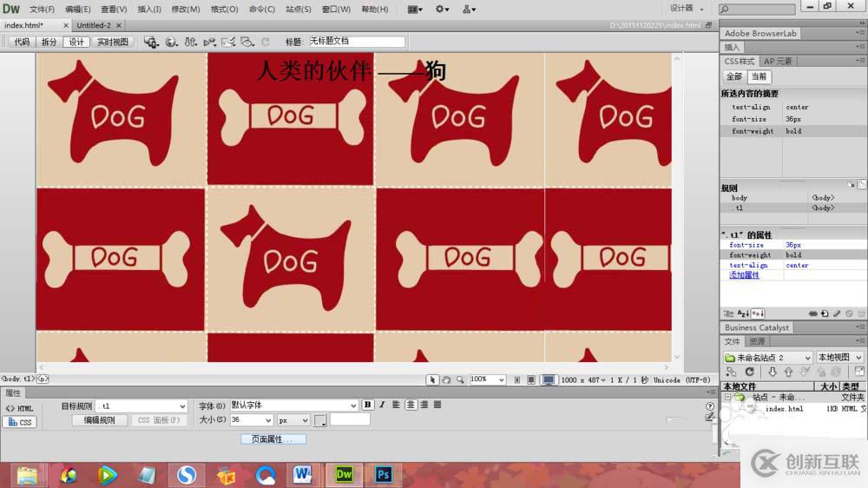Expand the site selector dropdown 未命名站点 2
This screenshot has width=868, height=488.
767,358
